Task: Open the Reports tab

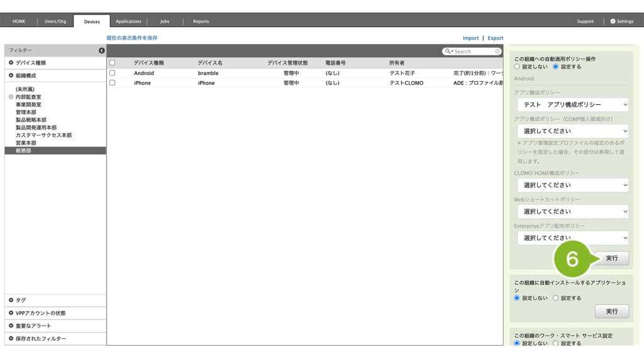Action: point(201,21)
